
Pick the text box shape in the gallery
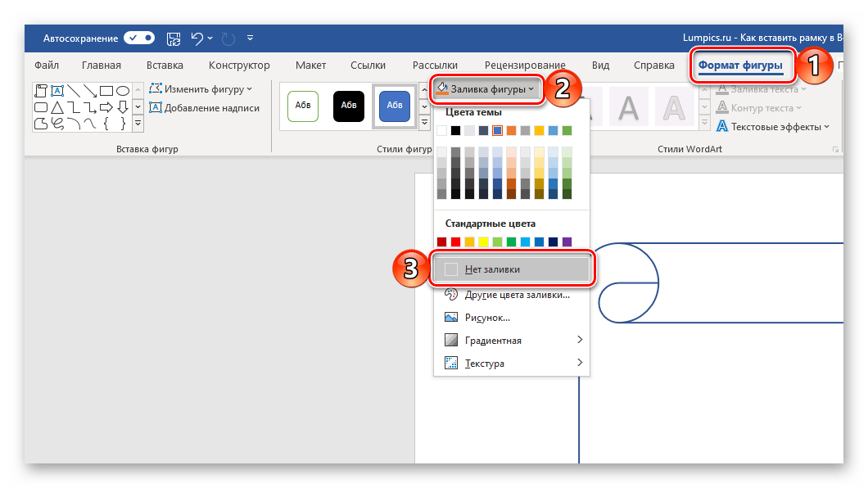(x=57, y=91)
